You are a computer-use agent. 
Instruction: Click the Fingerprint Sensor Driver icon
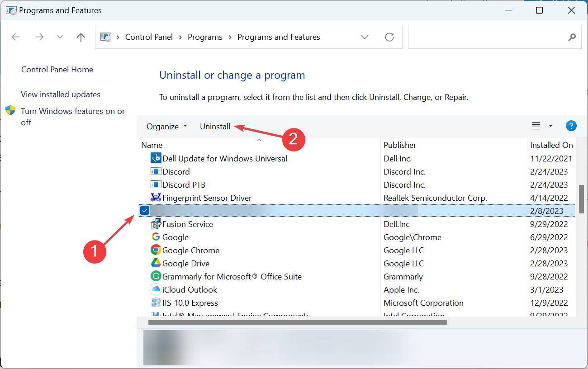[x=156, y=198]
